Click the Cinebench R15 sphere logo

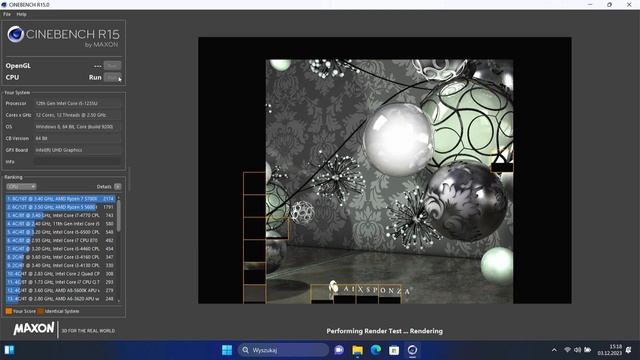click(16, 35)
